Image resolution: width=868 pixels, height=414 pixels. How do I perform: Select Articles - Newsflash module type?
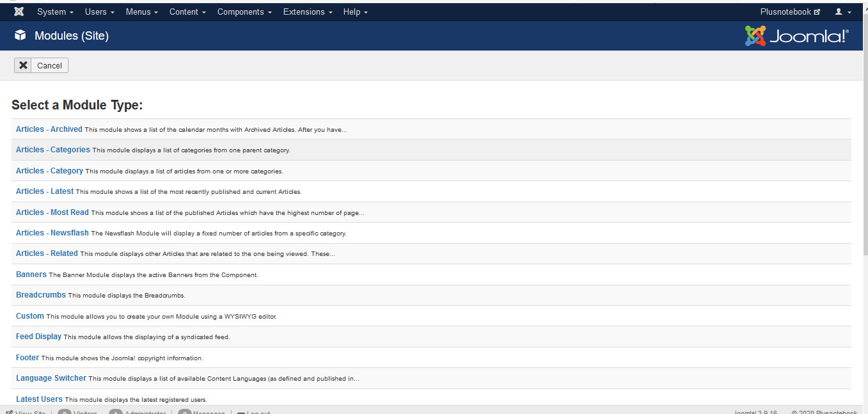click(x=52, y=233)
